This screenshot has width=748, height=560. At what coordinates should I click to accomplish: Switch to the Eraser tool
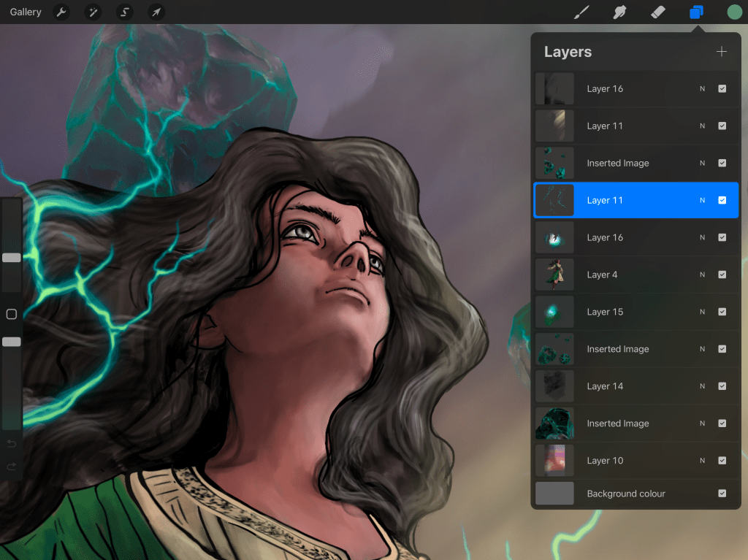tap(657, 12)
